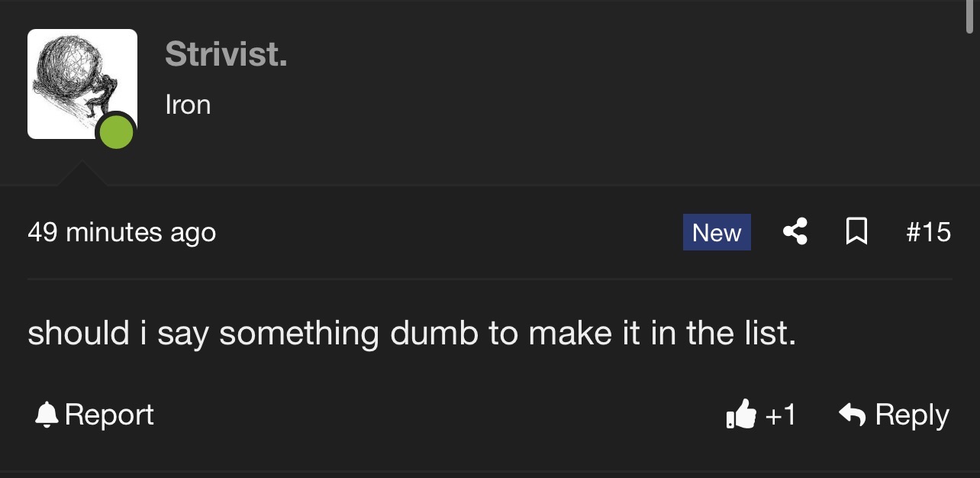This screenshot has width=980, height=478.
Task: Open the #15 post permalink
Action: click(x=928, y=231)
